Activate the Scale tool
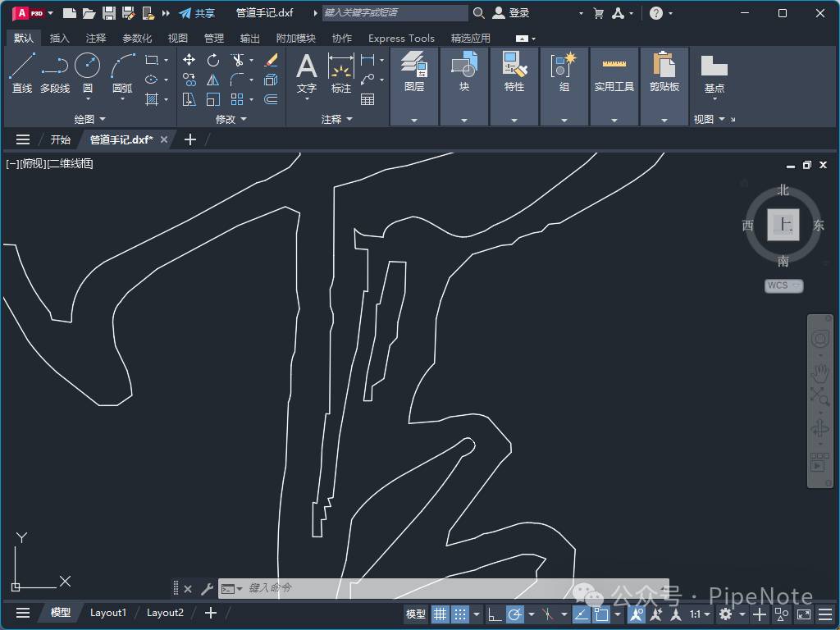Viewport: 840px width, 630px height. click(x=212, y=99)
